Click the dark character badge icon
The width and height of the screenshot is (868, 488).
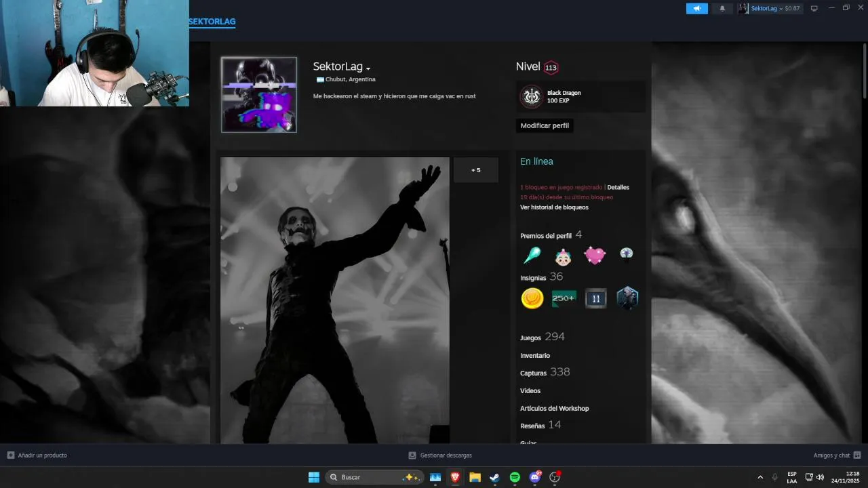coord(627,298)
